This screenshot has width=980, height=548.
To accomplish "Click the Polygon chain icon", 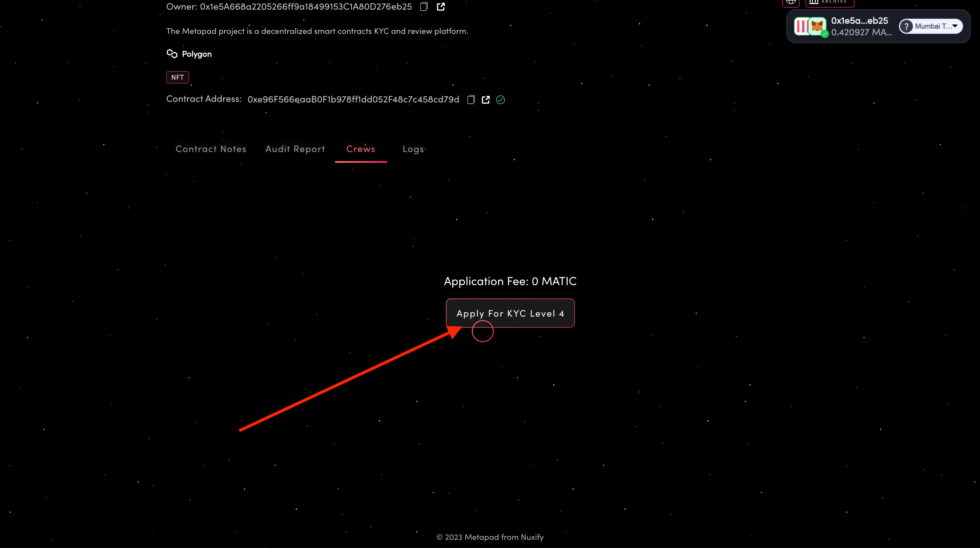I will 172,54.
